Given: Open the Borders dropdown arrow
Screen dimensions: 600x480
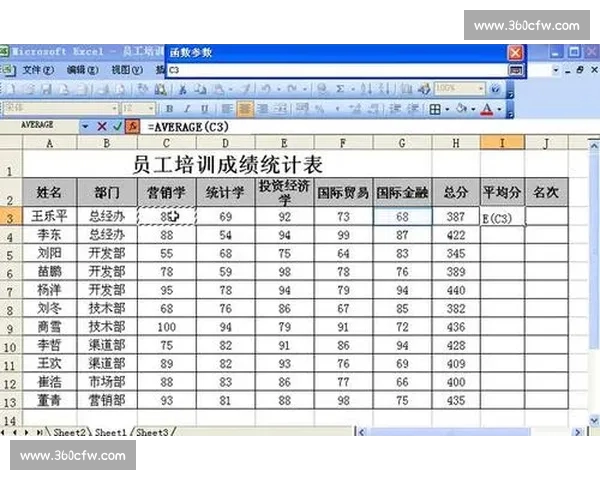Looking at the screenshot, I should [447, 109].
